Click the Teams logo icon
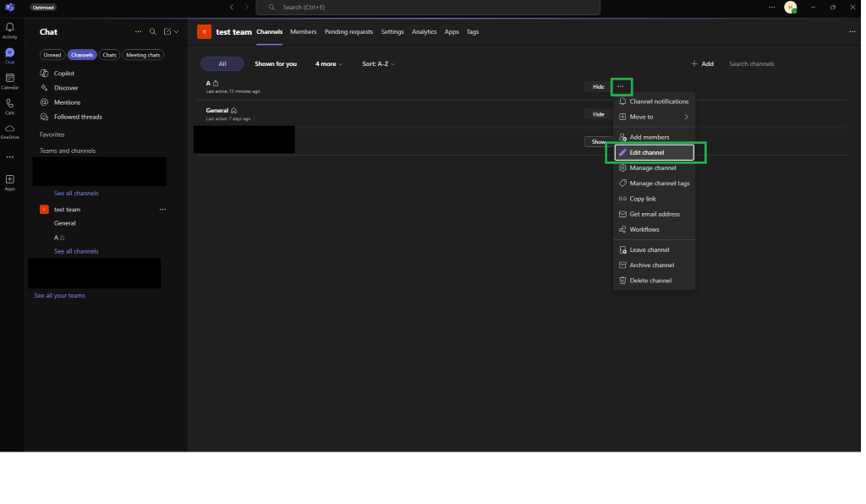Screen dimensions: 866x504 coord(10,7)
